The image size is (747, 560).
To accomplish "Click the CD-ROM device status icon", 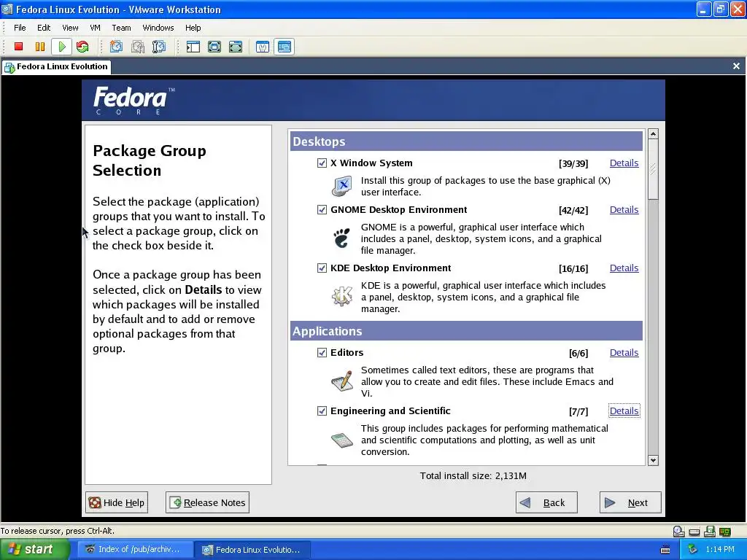I will [679, 532].
